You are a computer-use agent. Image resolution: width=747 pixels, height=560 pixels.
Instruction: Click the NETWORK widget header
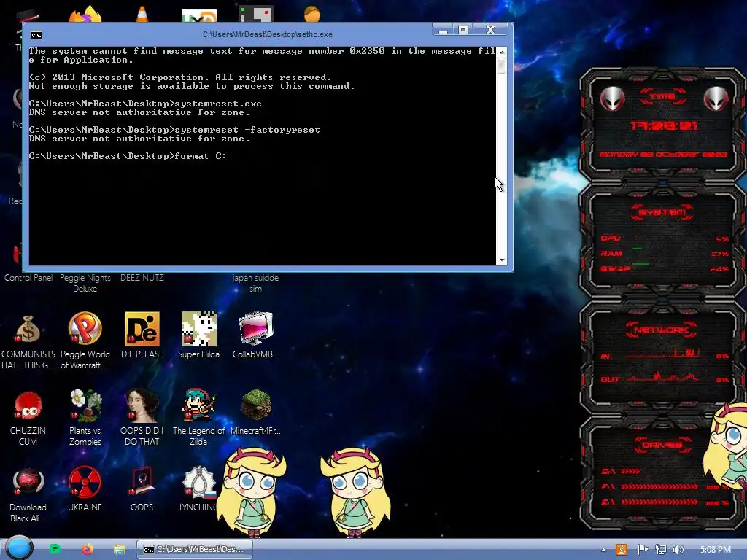pos(662,330)
